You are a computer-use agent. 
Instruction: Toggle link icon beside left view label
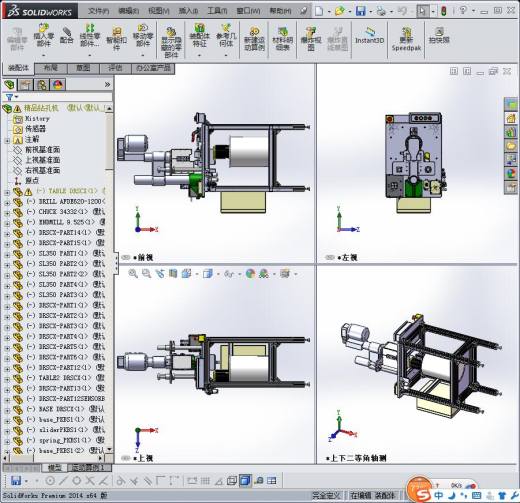click(329, 257)
